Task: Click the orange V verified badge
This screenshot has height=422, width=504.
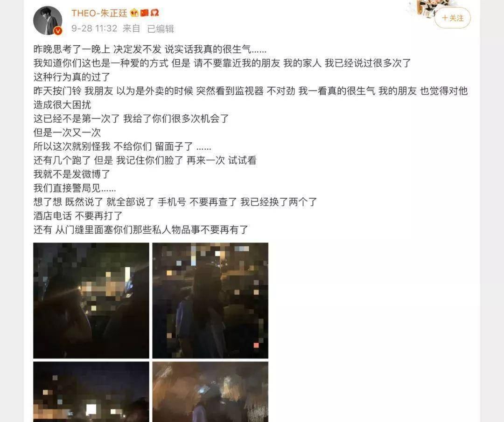Action: click(x=58, y=30)
